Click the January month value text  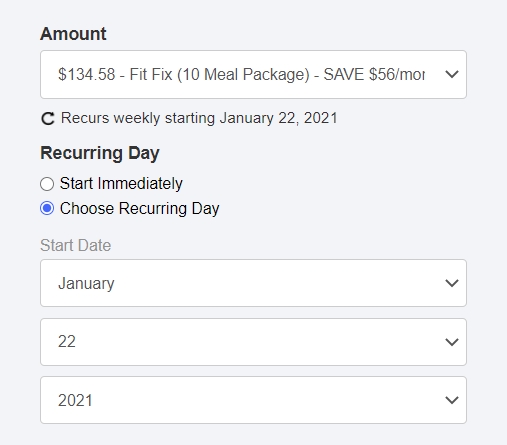(86, 284)
